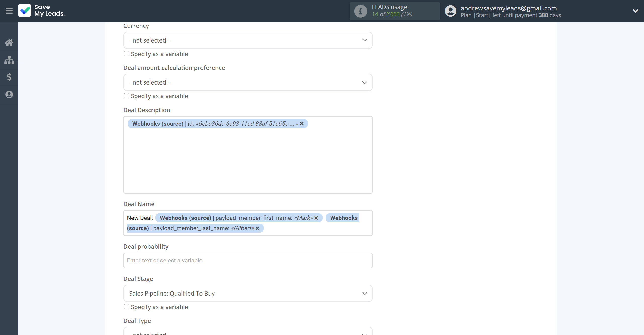
Task: Expand the account menu chevron
Action: [x=635, y=11]
